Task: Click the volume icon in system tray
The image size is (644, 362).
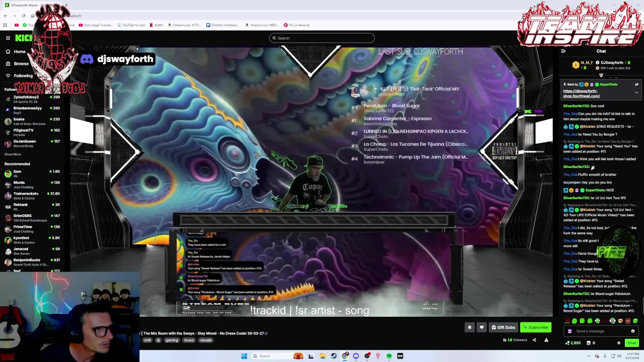Action: (618, 356)
